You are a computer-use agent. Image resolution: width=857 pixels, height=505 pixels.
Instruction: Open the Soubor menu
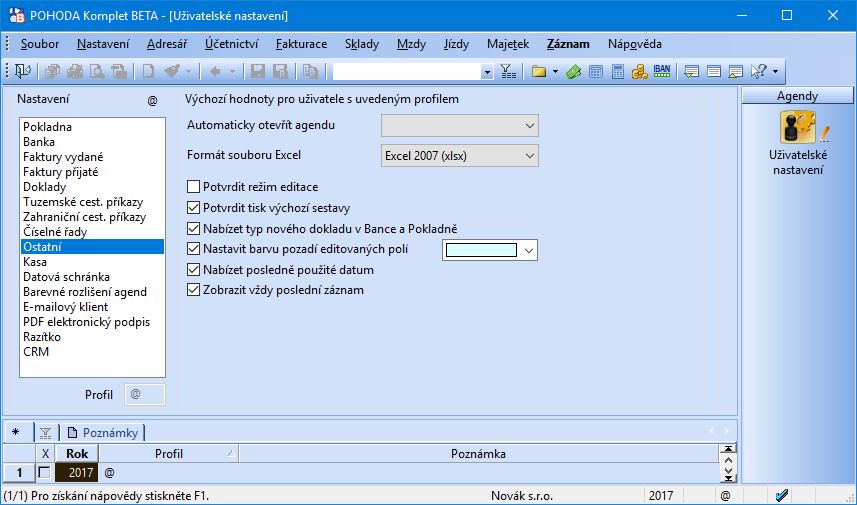(x=40, y=44)
